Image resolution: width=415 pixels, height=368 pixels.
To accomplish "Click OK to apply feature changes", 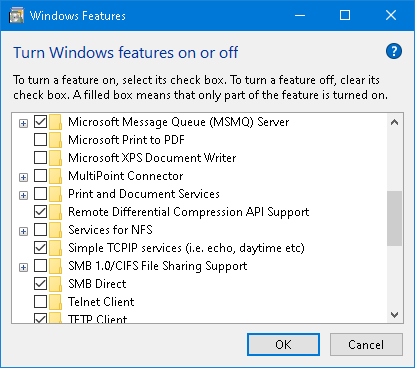I will pos(283,345).
